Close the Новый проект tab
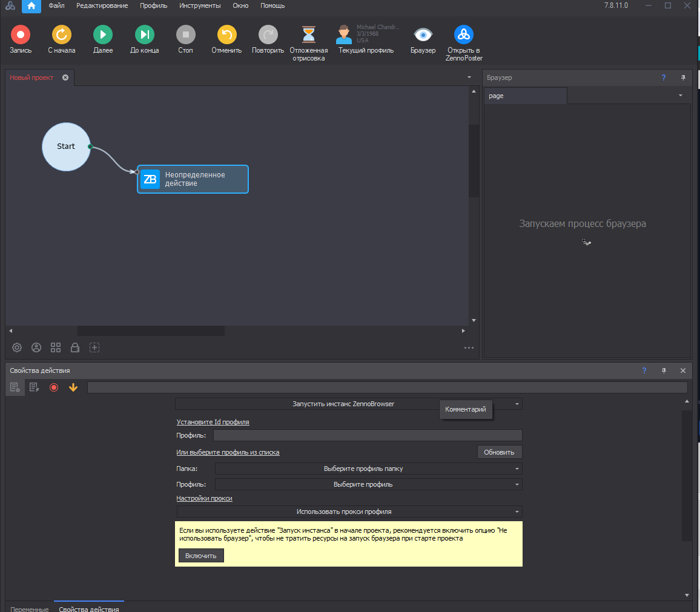The width and height of the screenshot is (700, 612). (x=65, y=77)
